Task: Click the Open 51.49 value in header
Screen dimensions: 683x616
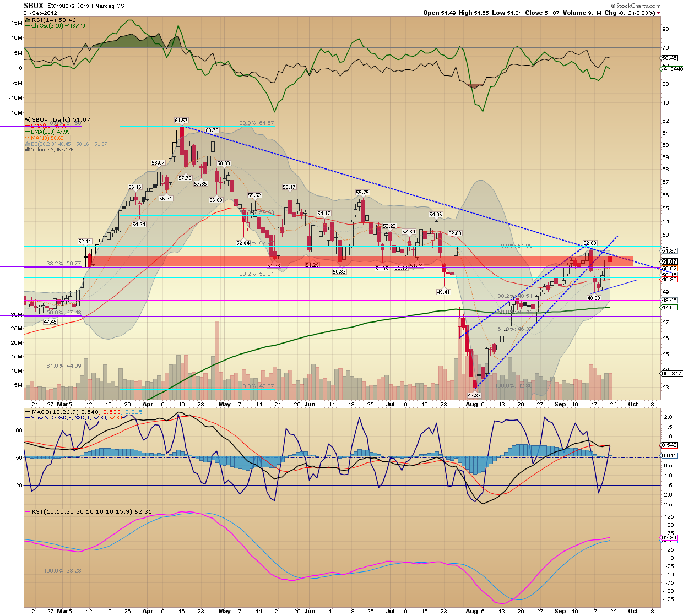Action: (439, 13)
